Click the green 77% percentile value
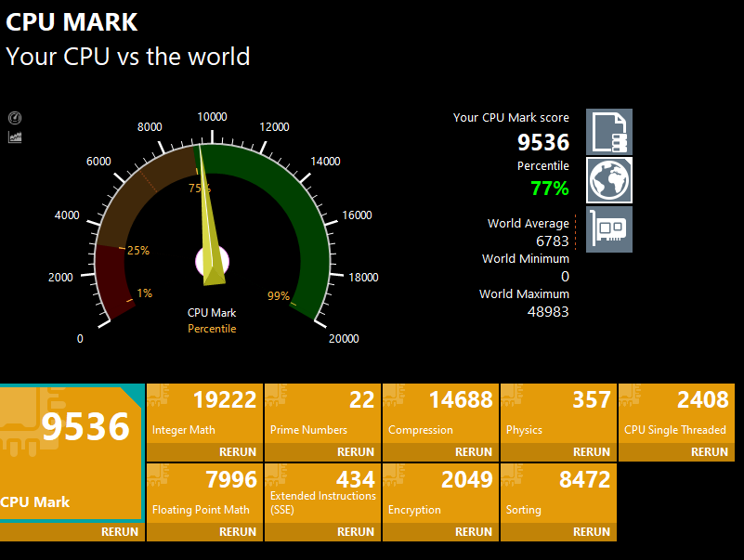The height and width of the screenshot is (560, 744). tap(549, 189)
